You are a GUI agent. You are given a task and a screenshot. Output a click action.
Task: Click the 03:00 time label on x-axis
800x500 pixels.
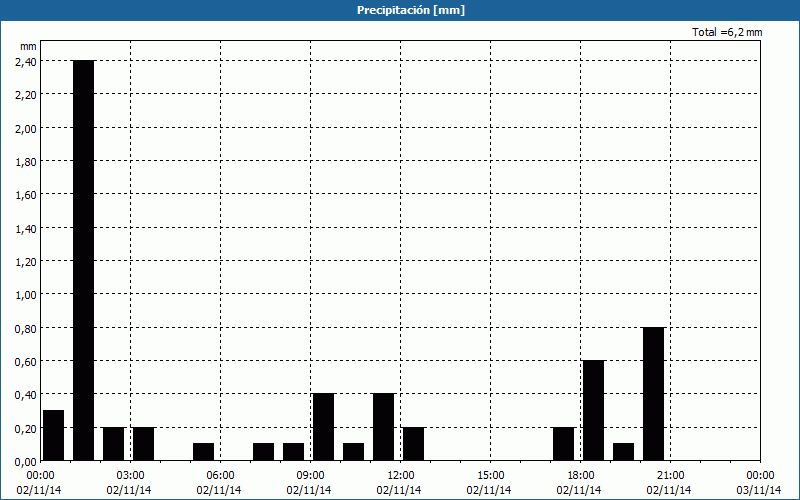pyautogui.click(x=131, y=476)
